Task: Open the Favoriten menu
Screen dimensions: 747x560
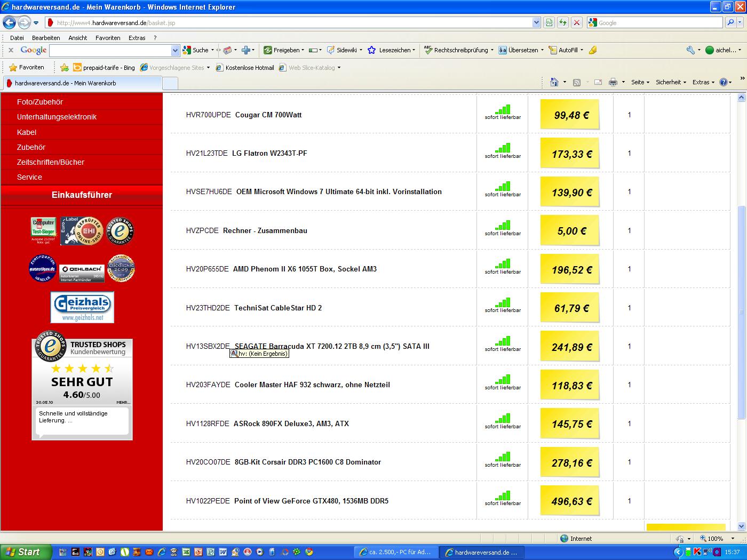Action: (x=108, y=38)
